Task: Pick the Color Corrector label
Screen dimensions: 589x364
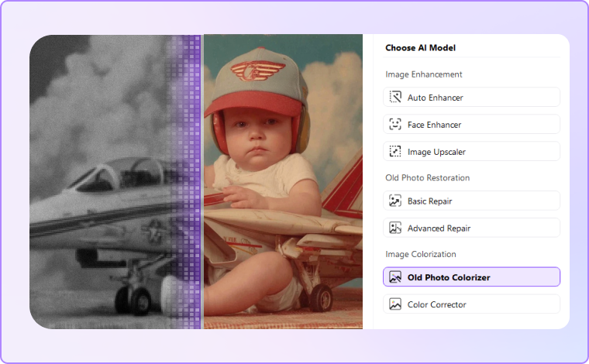Action: (x=436, y=304)
